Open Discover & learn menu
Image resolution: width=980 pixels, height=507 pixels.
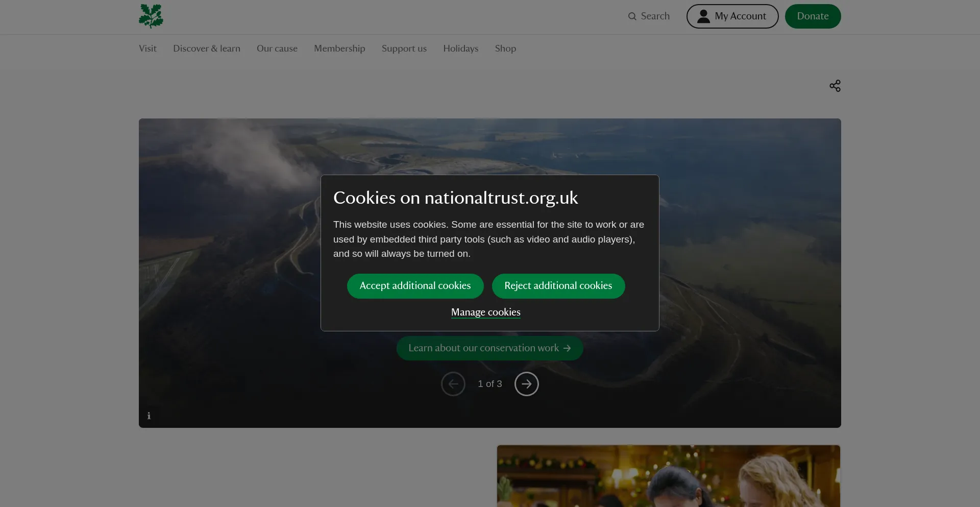[207, 49]
